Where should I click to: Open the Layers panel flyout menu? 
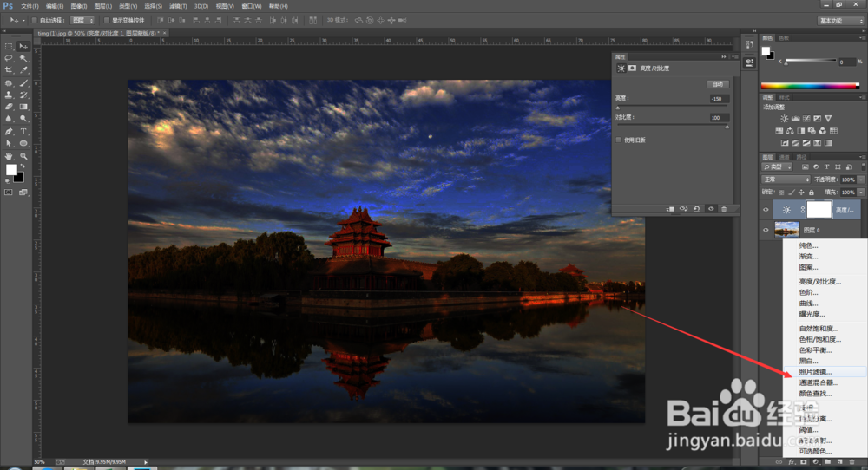click(861, 157)
